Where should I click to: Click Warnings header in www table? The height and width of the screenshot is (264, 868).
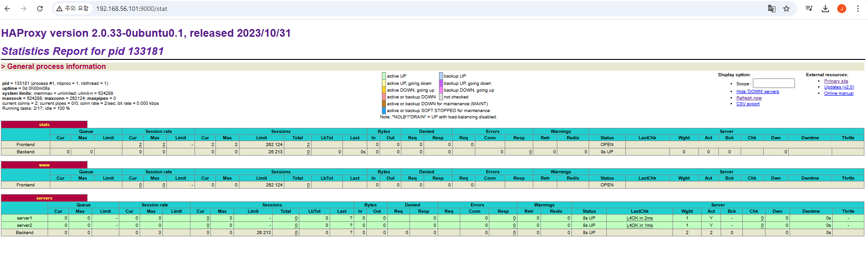[561, 172]
